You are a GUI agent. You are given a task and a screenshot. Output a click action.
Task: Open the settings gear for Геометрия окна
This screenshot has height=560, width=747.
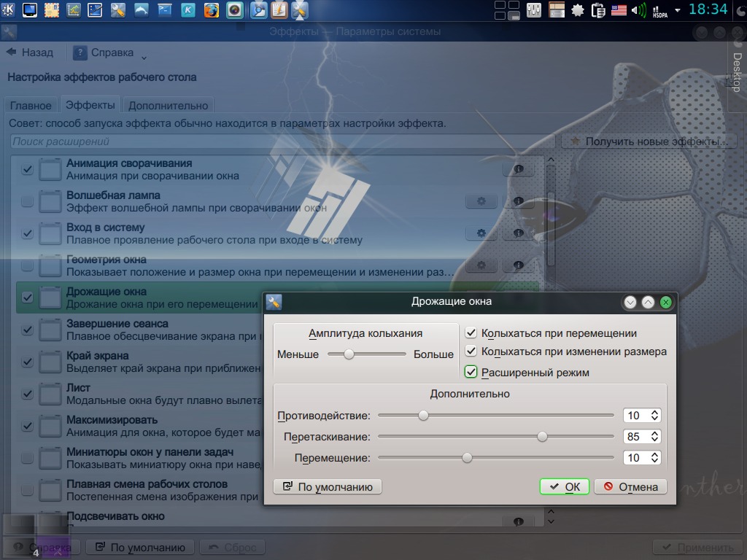click(481, 265)
